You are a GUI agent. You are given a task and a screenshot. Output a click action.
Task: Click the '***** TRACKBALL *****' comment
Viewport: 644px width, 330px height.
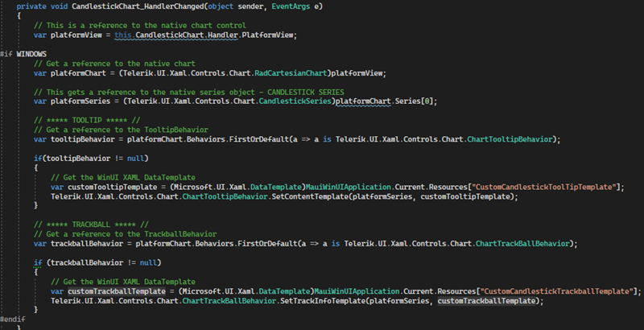91,225
